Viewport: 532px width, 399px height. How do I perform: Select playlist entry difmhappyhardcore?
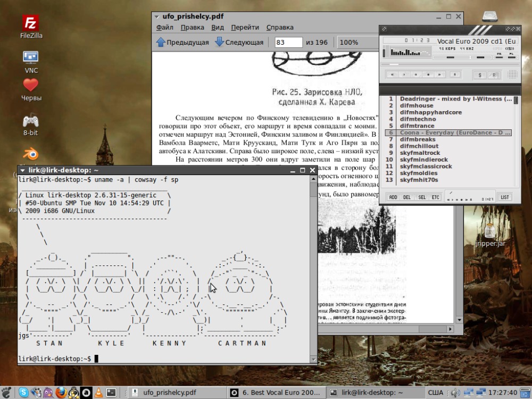448,112
